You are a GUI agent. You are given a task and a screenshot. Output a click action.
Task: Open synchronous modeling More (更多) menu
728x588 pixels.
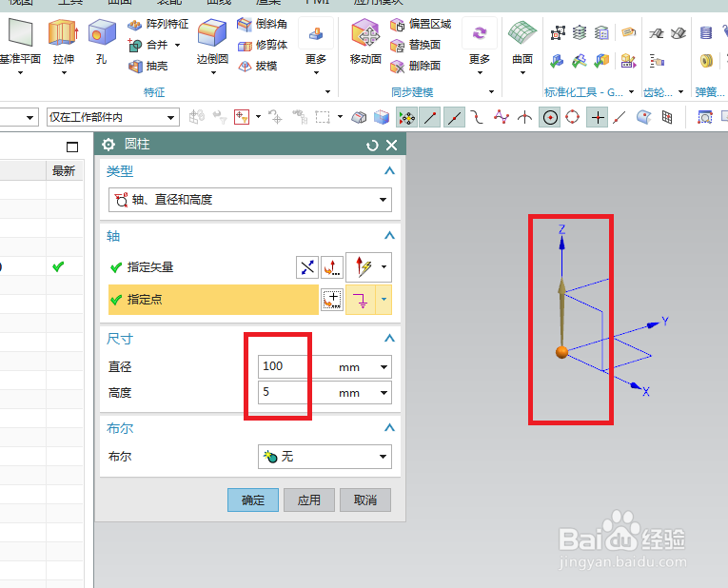[480, 46]
